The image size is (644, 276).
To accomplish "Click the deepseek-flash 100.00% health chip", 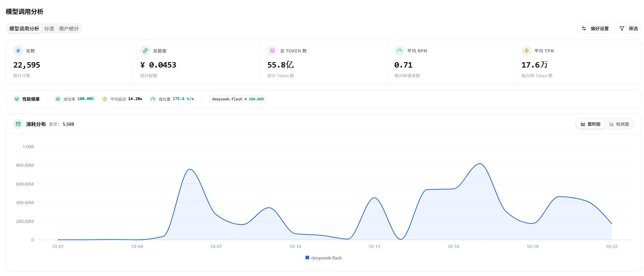I will click(238, 99).
